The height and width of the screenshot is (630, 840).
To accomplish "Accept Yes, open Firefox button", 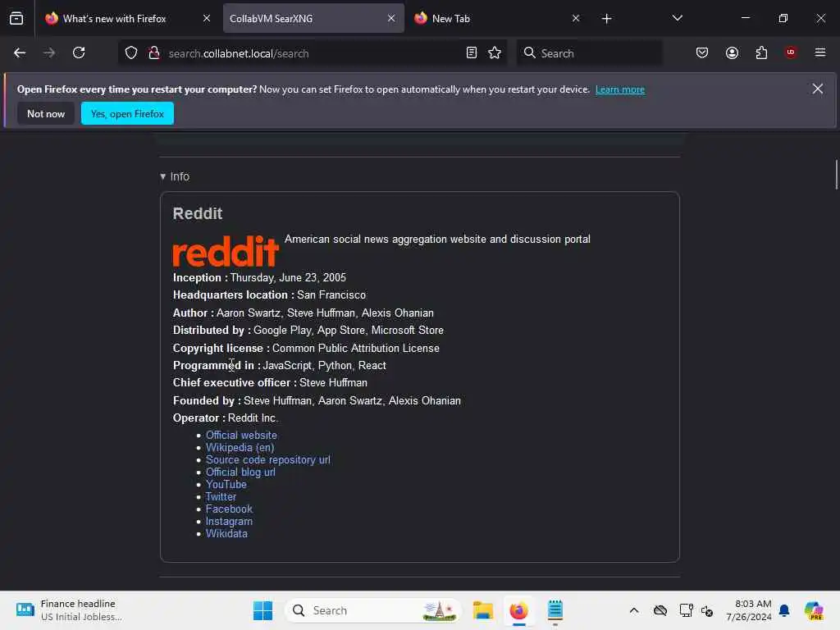I will click(127, 113).
